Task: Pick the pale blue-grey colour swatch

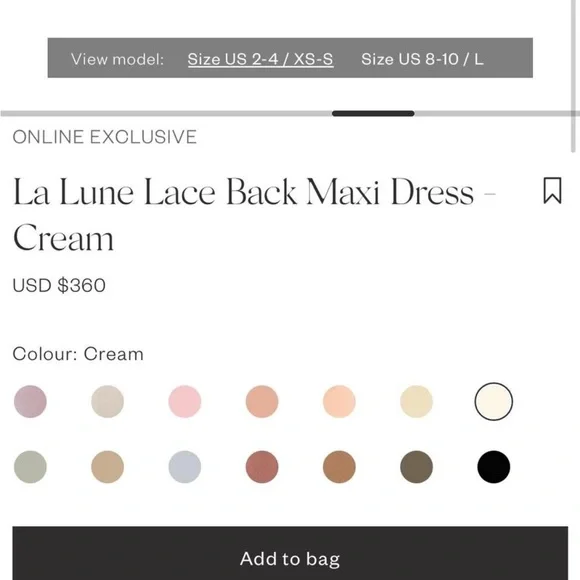Action: tap(185, 467)
